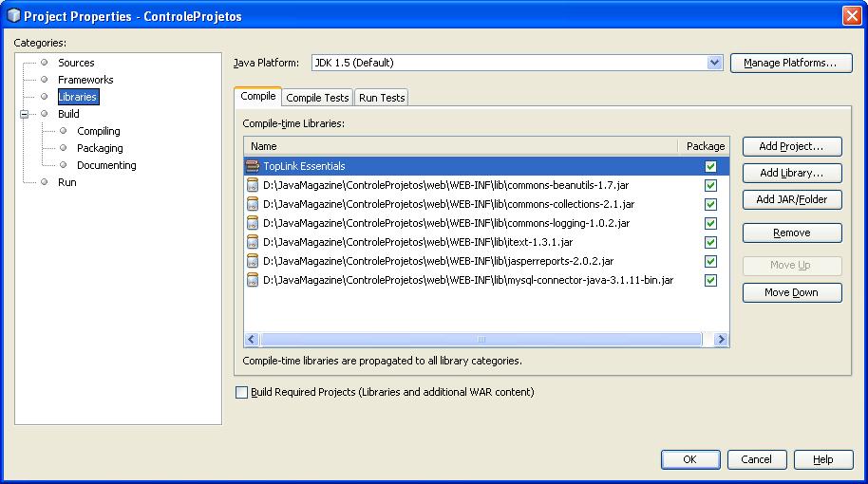Click the commons-logging-1.0.2.jar file icon
This screenshot has height=484, width=868.
pyautogui.click(x=253, y=223)
